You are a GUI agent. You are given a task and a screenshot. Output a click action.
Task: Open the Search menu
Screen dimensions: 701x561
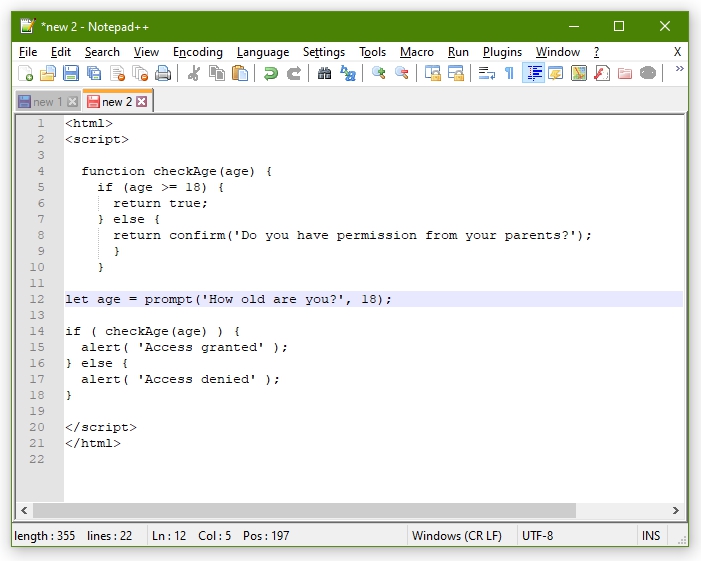tap(102, 52)
